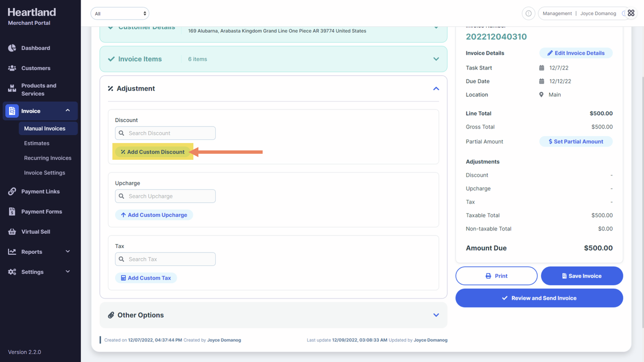Expand the Settings menu chevron

click(68, 272)
